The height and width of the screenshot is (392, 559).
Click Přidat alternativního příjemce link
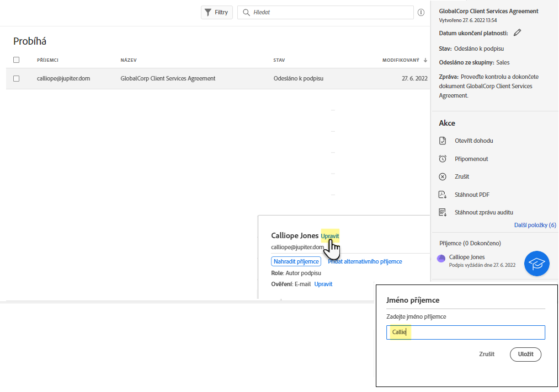[x=365, y=261]
